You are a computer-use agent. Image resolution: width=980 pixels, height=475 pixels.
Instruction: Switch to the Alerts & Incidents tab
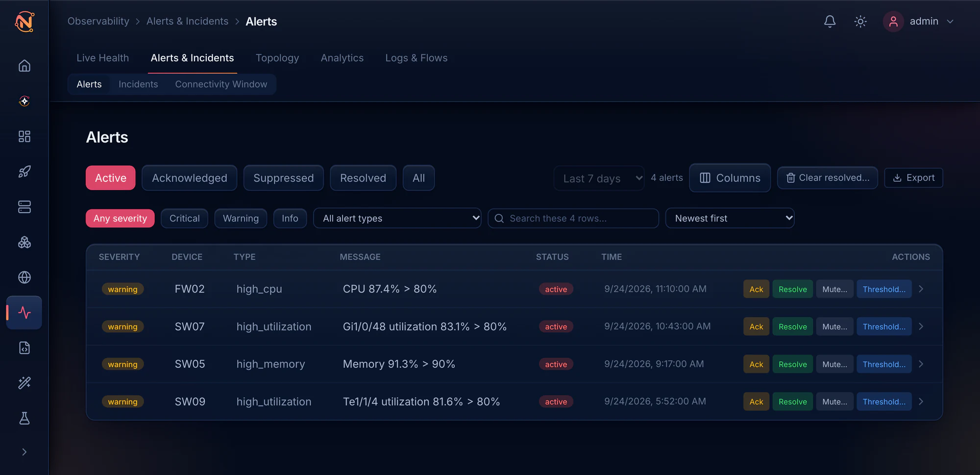click(x=193, y=58)
